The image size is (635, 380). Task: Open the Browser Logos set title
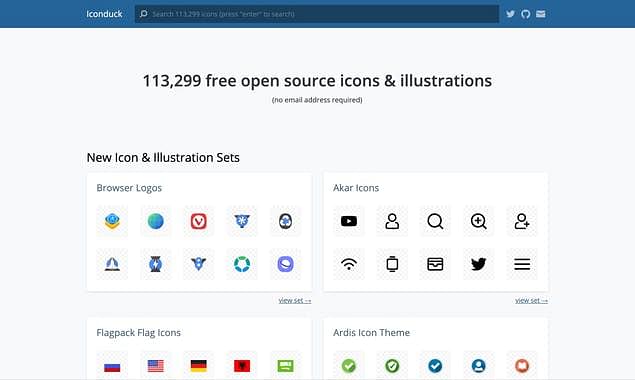[129, 188]
